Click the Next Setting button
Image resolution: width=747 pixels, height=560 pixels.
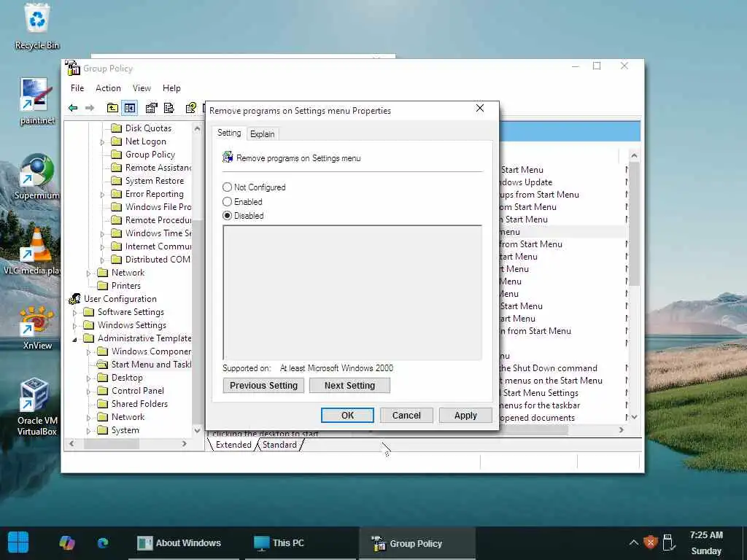349,385
